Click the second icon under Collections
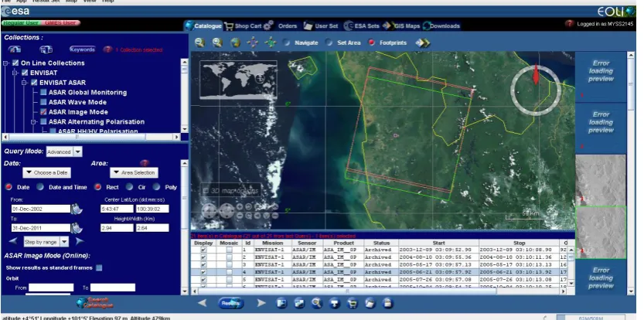 46,49
